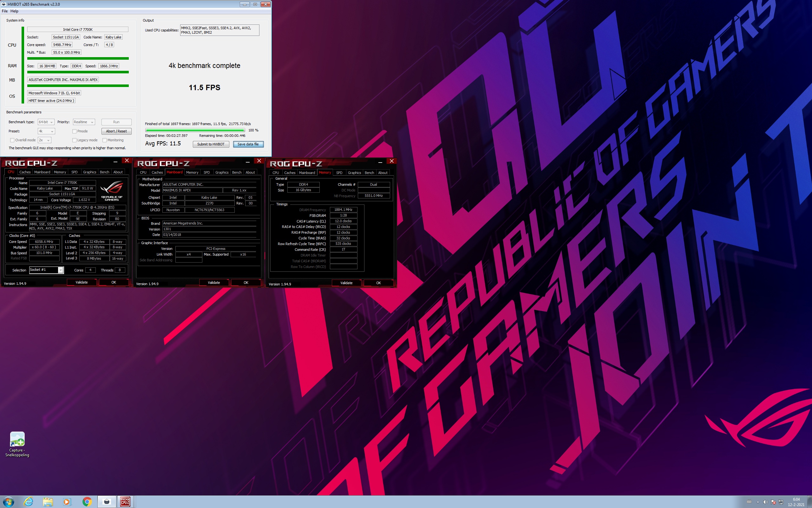812x508 pixels.
Task: Open Action Center flag tray icon
Action: click(773, 502)
